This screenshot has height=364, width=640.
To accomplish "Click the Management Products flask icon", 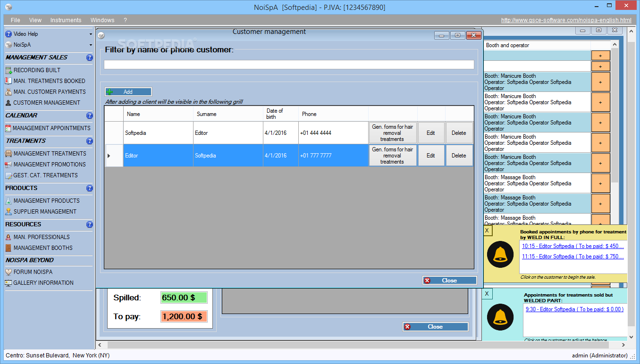I will [x=8, y=201].
